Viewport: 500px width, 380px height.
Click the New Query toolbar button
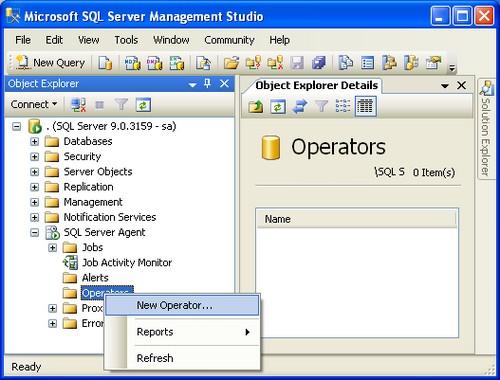click(51, 63)
